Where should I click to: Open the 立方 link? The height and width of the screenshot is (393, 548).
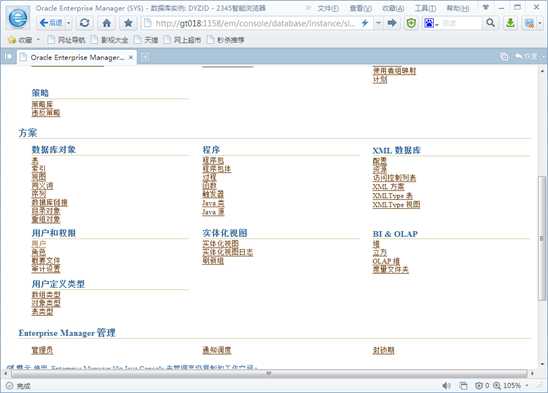tap(380, 252)
